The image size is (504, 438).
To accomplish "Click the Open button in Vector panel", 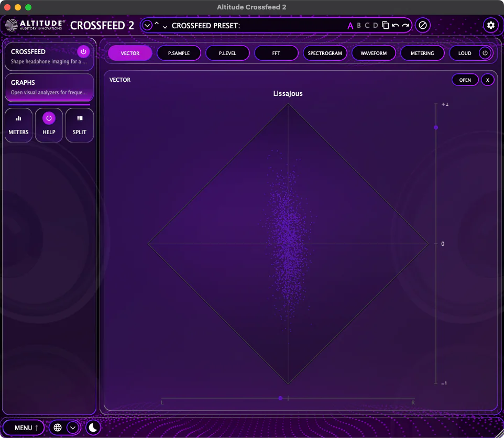I will 465,80.
